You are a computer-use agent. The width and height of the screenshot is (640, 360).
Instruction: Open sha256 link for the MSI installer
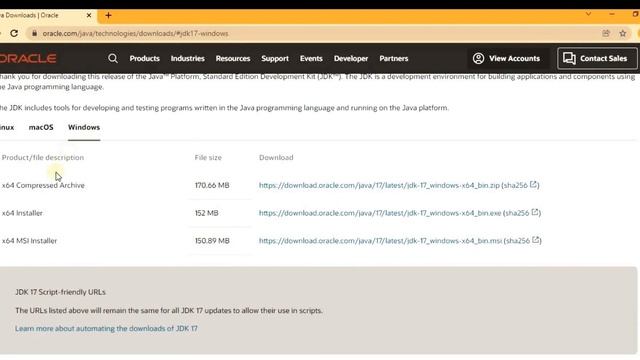click(522, 240)
